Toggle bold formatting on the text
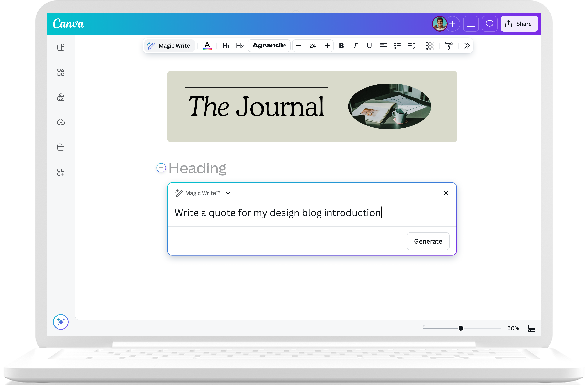 [x=341, y=45]
